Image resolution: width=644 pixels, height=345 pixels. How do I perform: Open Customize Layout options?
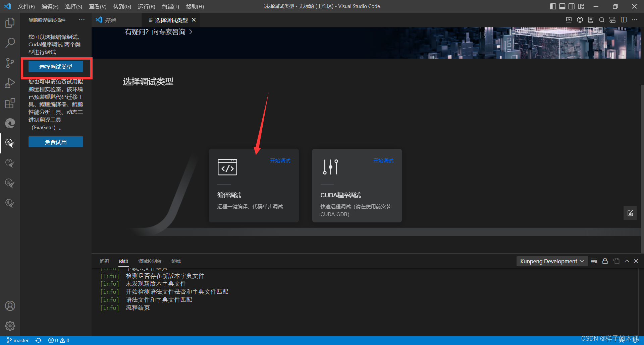[x=581, y=6]
